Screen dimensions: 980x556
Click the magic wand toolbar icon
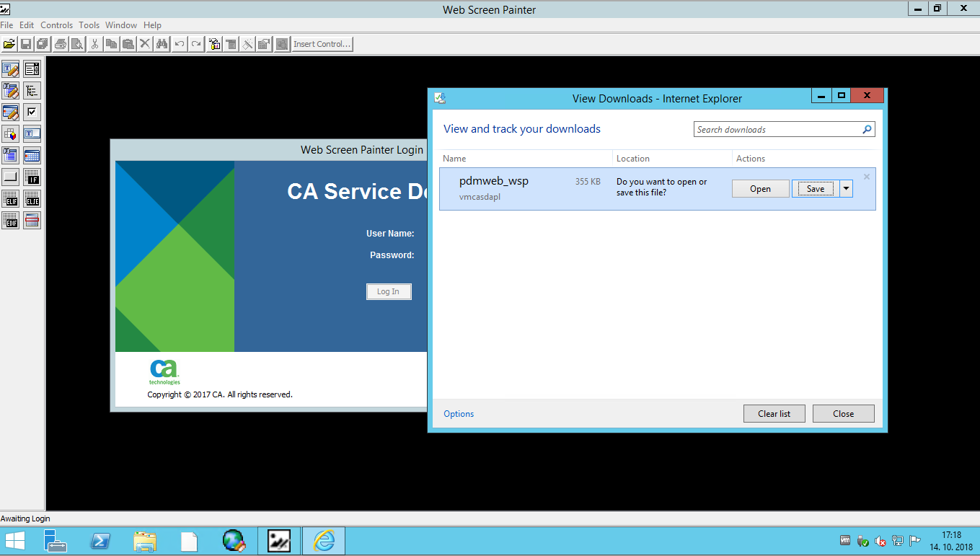click(247, 44)
